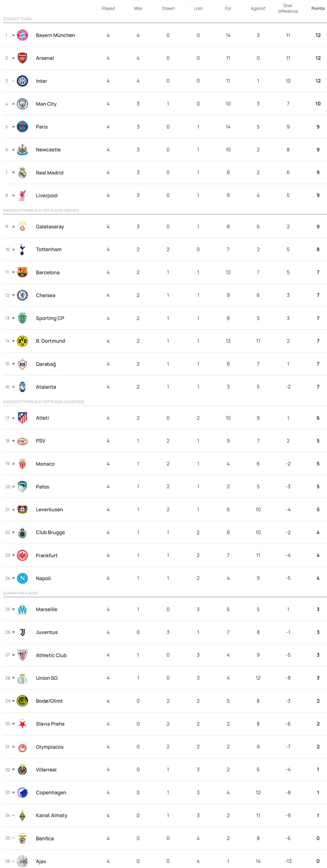327x868 pixels.
Task: Open the Tottenham team page
Action: (x=48, y=249)
